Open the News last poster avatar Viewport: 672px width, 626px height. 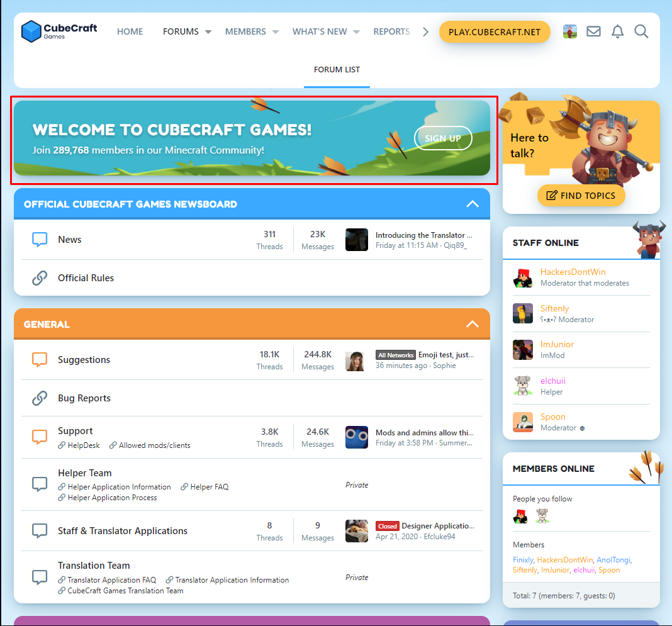pos(357,240)
